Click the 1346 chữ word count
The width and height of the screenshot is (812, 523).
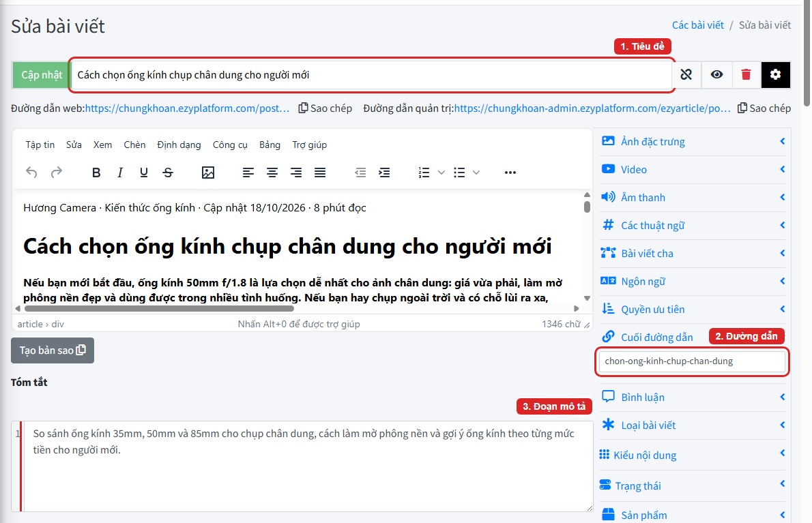click(x=562, y=324)
